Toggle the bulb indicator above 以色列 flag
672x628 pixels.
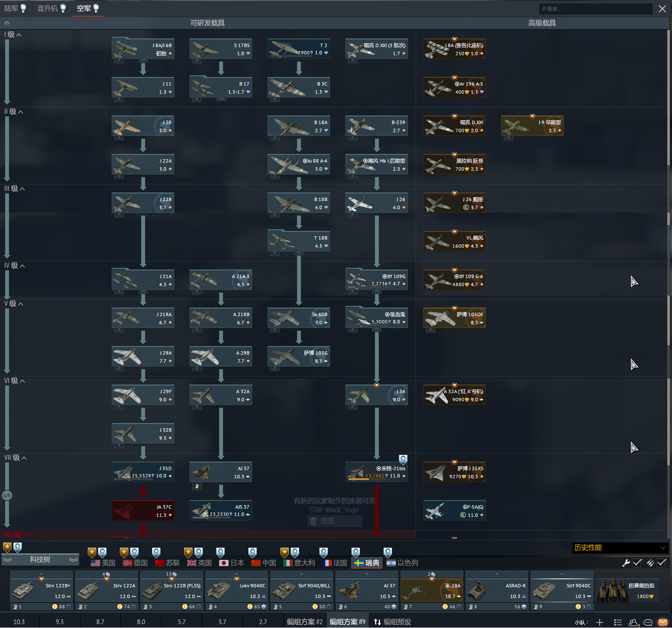tap(388, 552)
